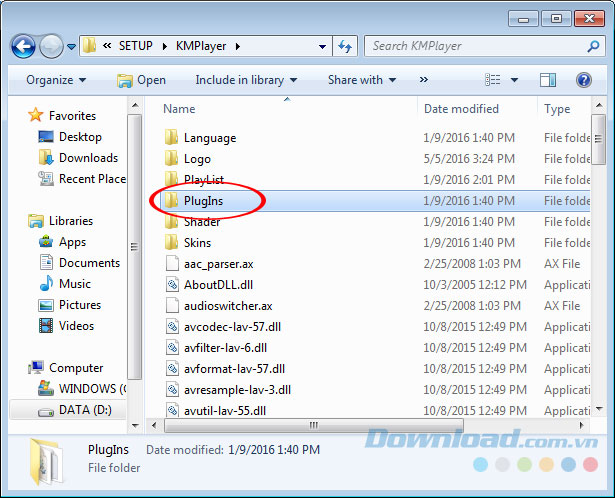This screenshot has height=498, width=615.
Task: Open the Language folder
Action: point(209,138)
